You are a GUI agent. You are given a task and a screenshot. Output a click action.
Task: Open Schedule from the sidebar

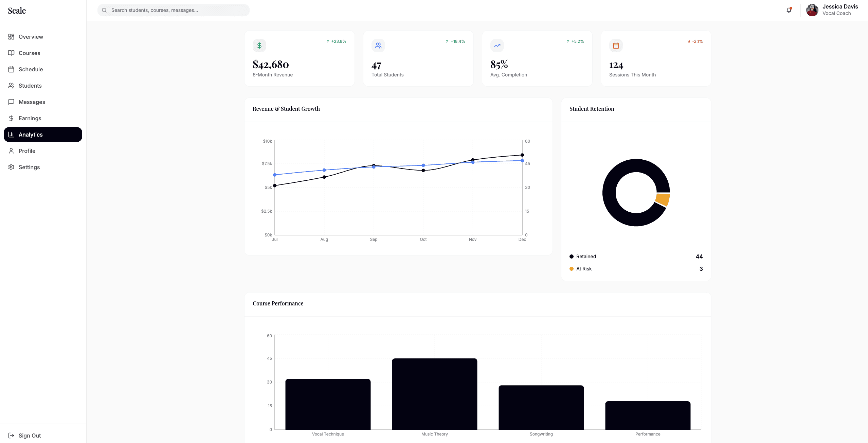31,69
